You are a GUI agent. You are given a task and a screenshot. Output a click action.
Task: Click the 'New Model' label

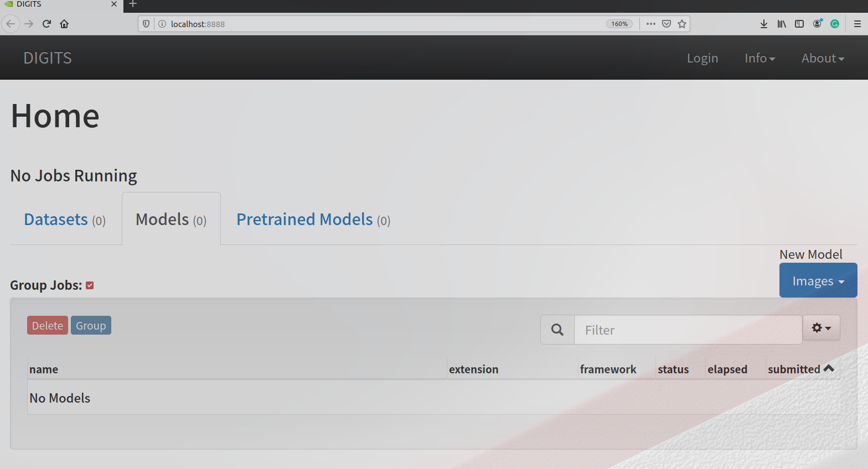pyautogui.click(x=811, y=254)
